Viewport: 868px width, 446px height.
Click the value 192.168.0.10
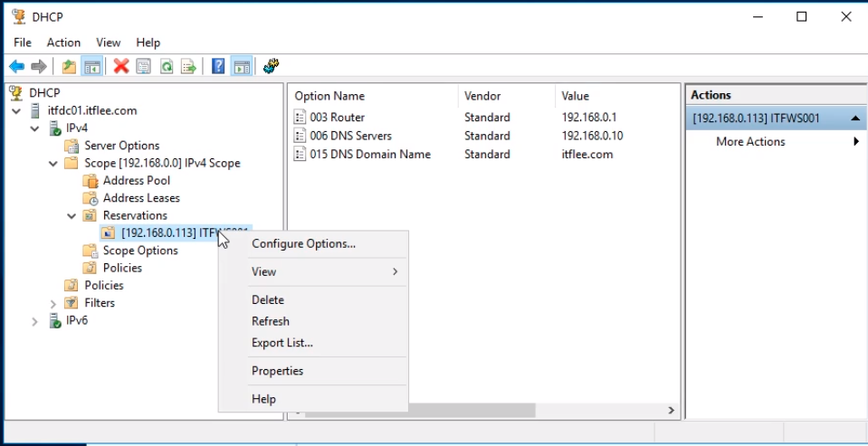[592, 136]
